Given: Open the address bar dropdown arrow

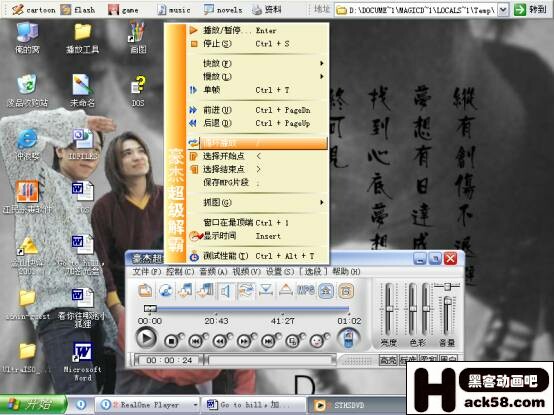Looking at the screenshot, I should pyautogui.click(x=503, y=10).
